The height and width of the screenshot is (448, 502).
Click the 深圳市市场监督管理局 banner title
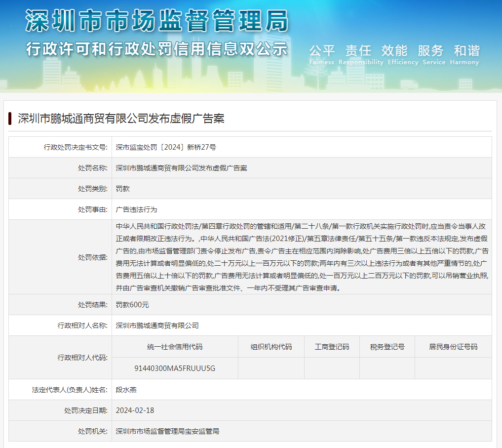[x=157, y=21]
